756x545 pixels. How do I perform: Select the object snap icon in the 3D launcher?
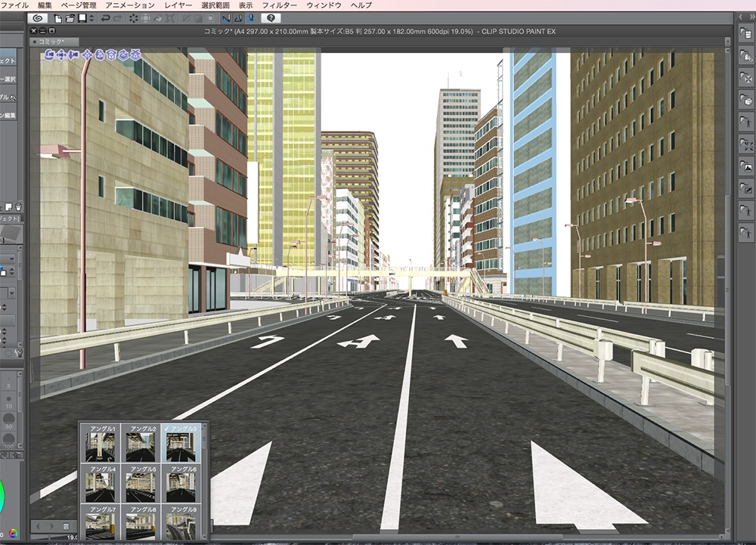pyautogui.click(x=135, y=55)
